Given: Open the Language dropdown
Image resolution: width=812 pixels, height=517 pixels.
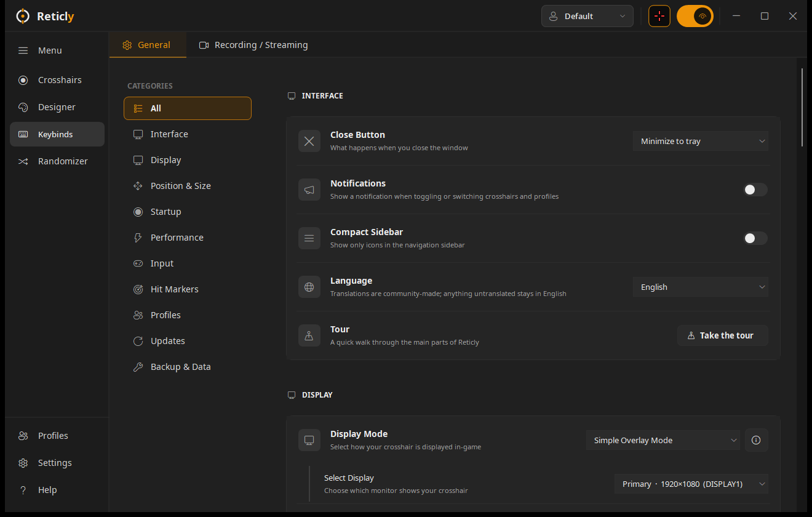Looking at the screenshot, I should (x=701, y=287).
